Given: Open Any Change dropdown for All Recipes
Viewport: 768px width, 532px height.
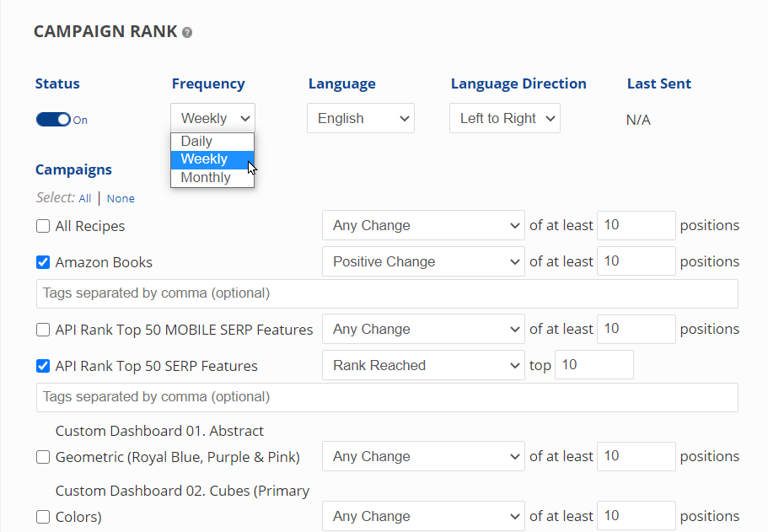Looking at the screenshot, I should 423,226.
